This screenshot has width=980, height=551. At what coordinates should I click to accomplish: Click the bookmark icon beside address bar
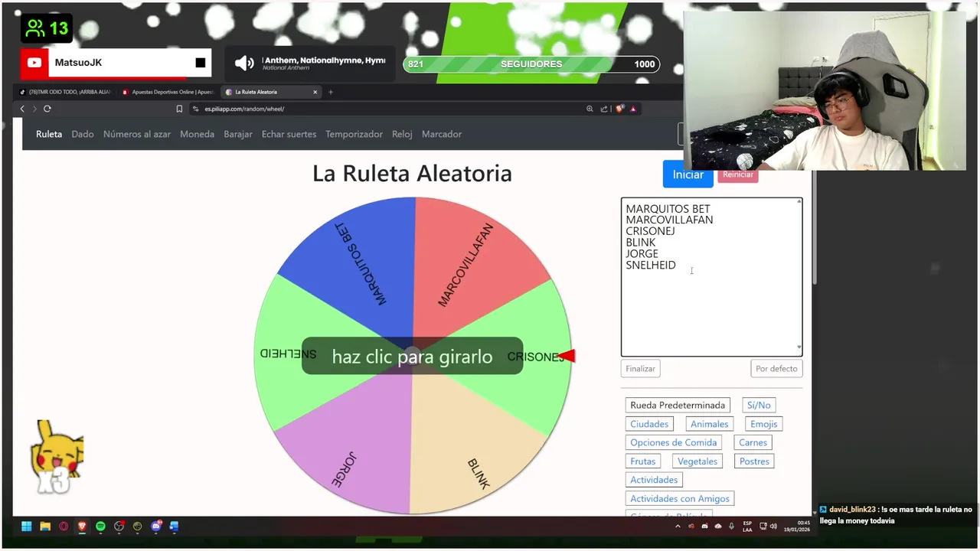click(x=179, y=109)
